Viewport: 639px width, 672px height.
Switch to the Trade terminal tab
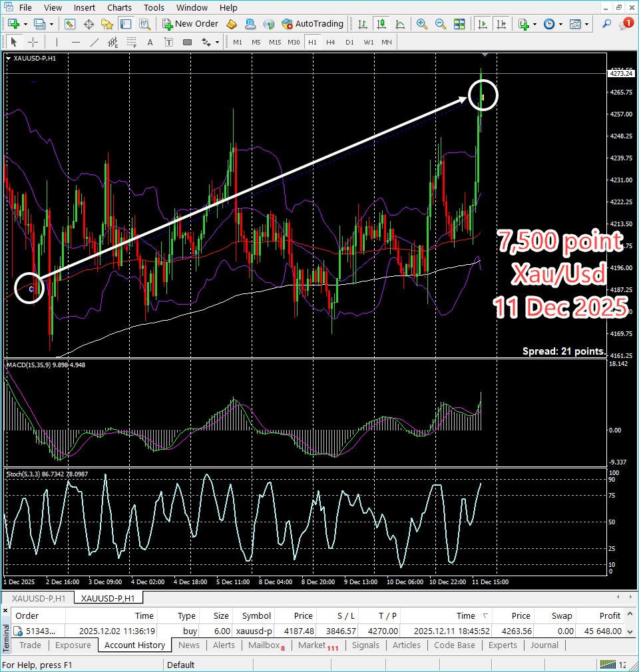[x=30, y=645]
